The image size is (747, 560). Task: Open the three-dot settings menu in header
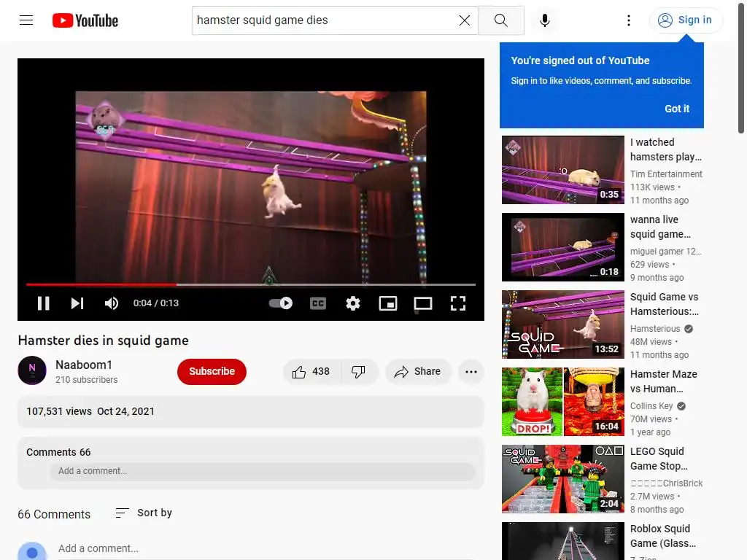(628, 20)
